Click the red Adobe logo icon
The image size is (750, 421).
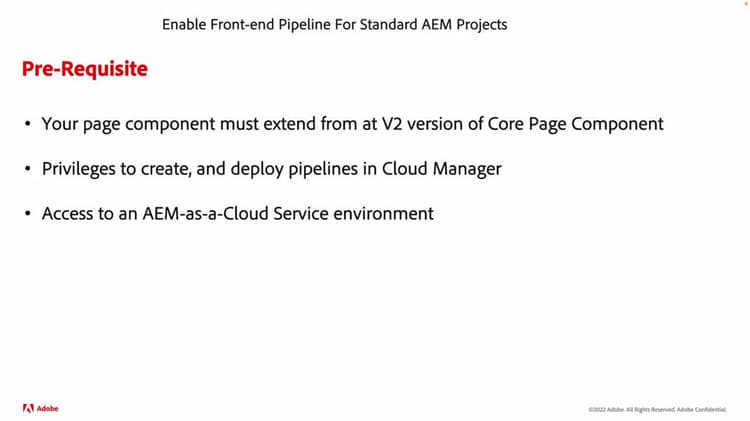(28, 409)
